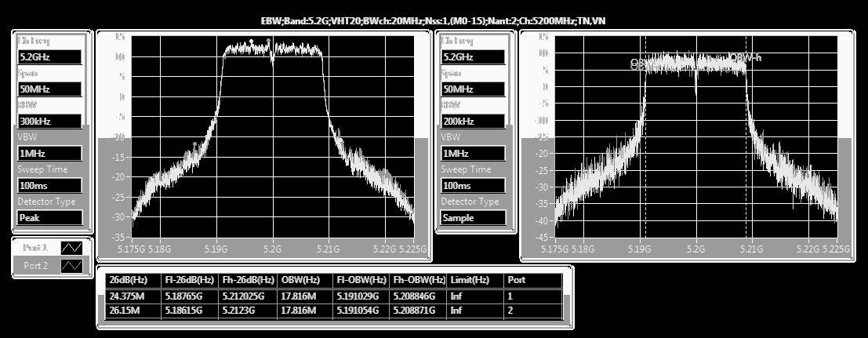This screenshot has width=868, height=338.
Task: Select the 5.208846G table cell
Action: click(x=419, y=296)
